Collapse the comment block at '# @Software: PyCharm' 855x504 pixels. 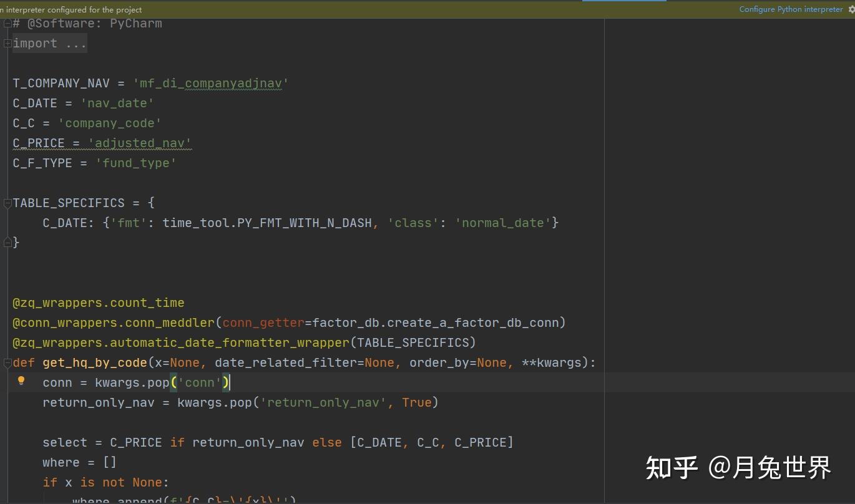click(x=7, y=24)
